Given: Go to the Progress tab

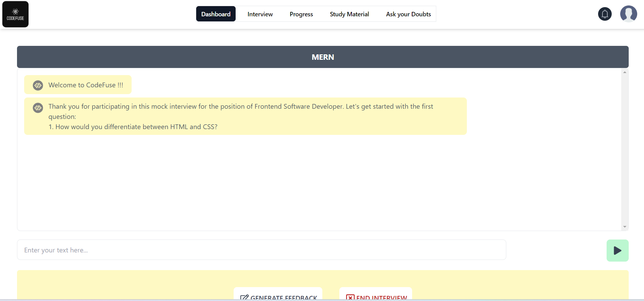Looking at the screenshot, I should coord(301,14).
